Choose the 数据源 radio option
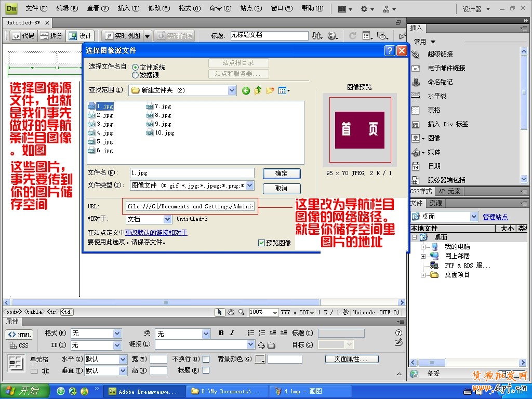 point(135,74)
